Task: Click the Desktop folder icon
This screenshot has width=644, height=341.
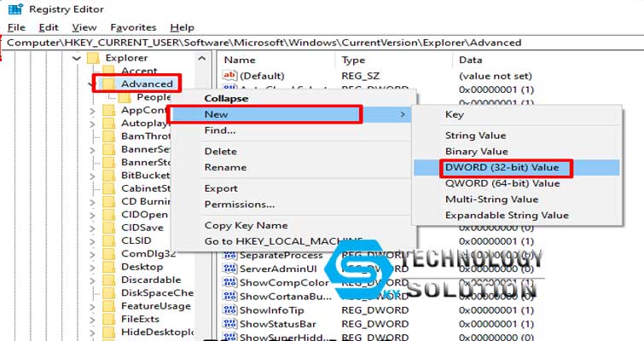Action: pyautogui.click(x=109, y=267)
